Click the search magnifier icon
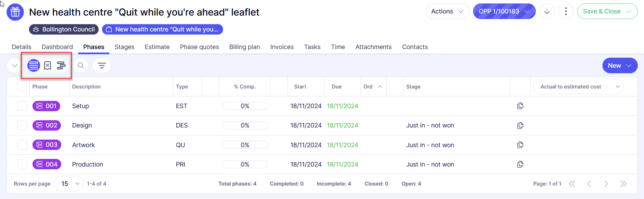644x199 pixels. (x=81, y=66)
